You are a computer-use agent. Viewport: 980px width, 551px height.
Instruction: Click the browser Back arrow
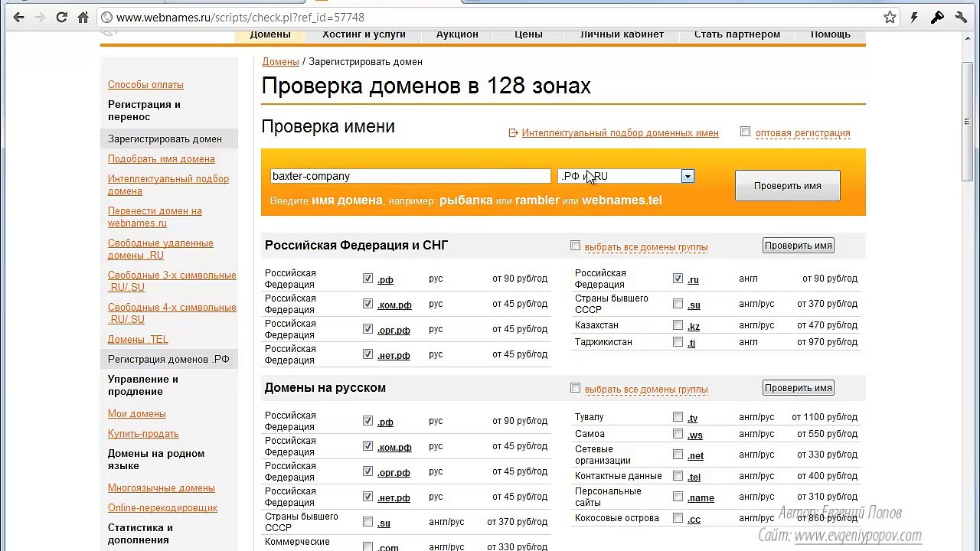[x=18, y=17]
